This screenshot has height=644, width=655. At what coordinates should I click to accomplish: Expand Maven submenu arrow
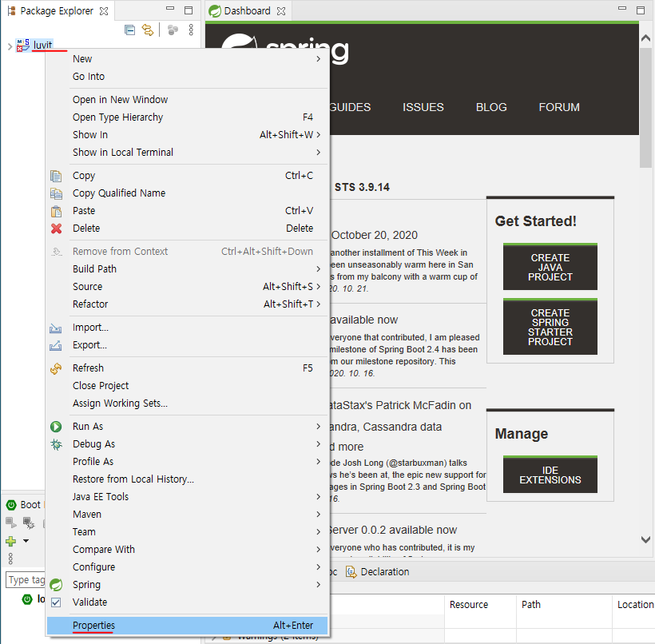click(x=318, y=514)
